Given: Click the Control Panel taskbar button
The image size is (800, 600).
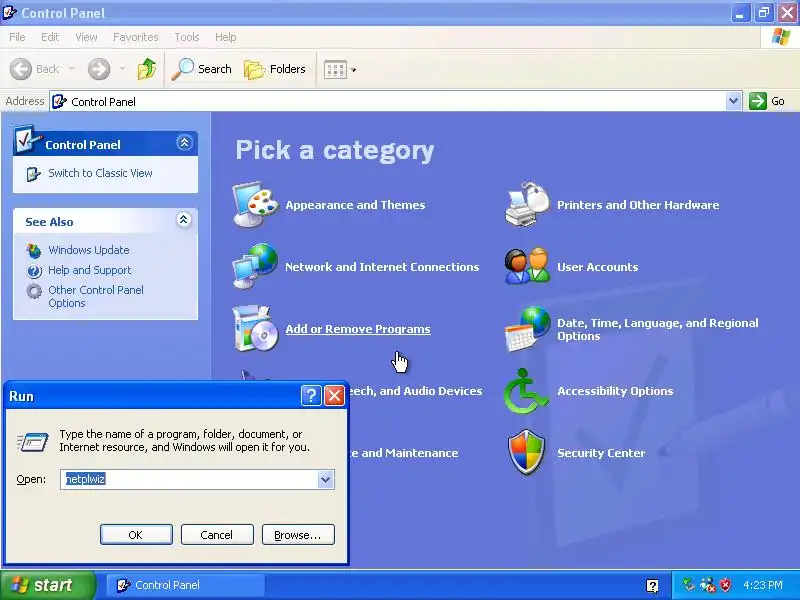Looking at the screenshot, I should click(186, 585).
